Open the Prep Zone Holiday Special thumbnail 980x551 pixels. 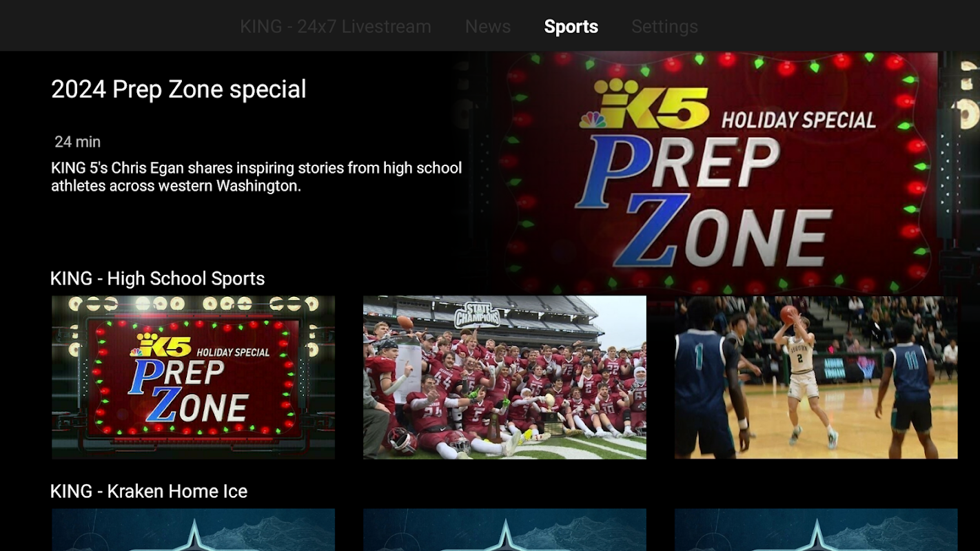(x=193, y=377)
